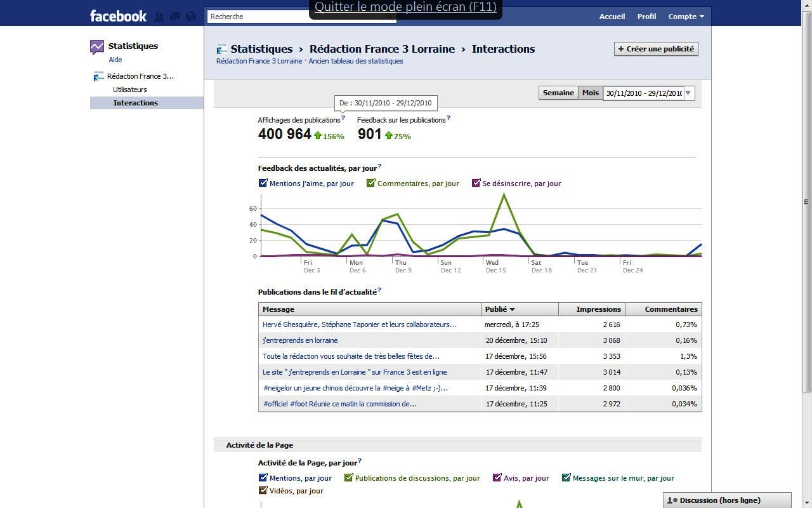Disable Se désinscrire, par jour checkbox
Viewport: 812px width, 508px height.
(476, 183)
